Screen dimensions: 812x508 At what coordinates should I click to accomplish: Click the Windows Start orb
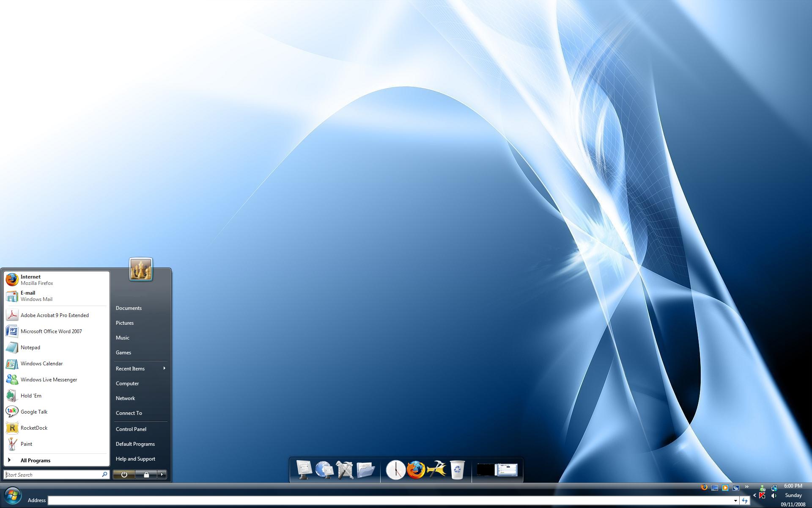tap(13, 496)
